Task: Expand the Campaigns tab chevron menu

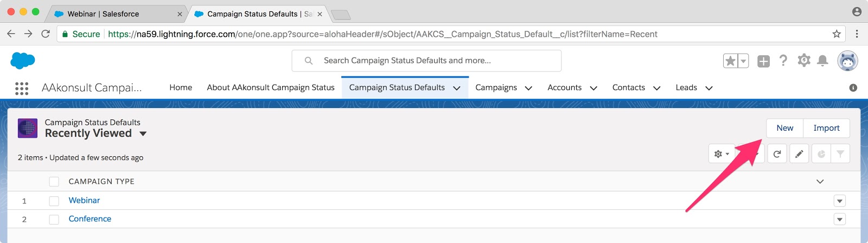Action: pyautogui.click(x=528, y=88)
